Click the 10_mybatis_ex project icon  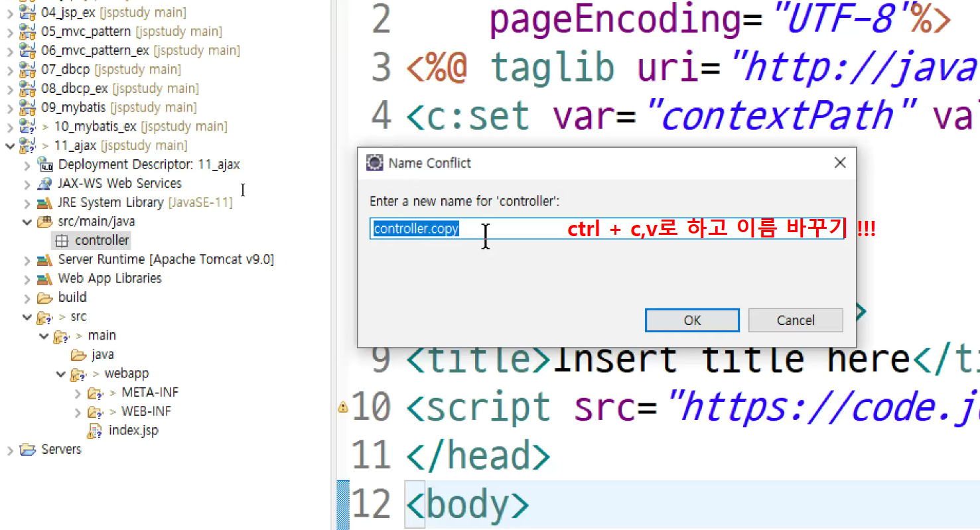[x=27, y=126]
